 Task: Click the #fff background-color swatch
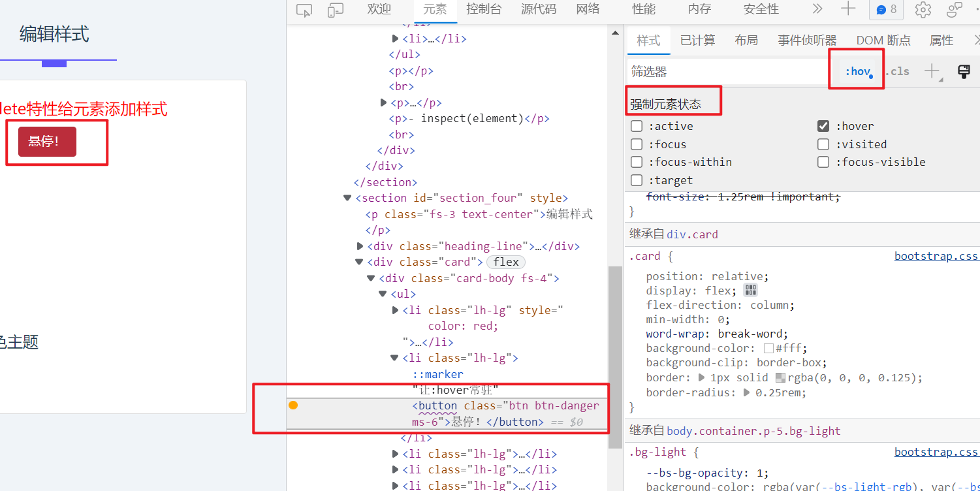pyautogui.click(x=768, y=349)
